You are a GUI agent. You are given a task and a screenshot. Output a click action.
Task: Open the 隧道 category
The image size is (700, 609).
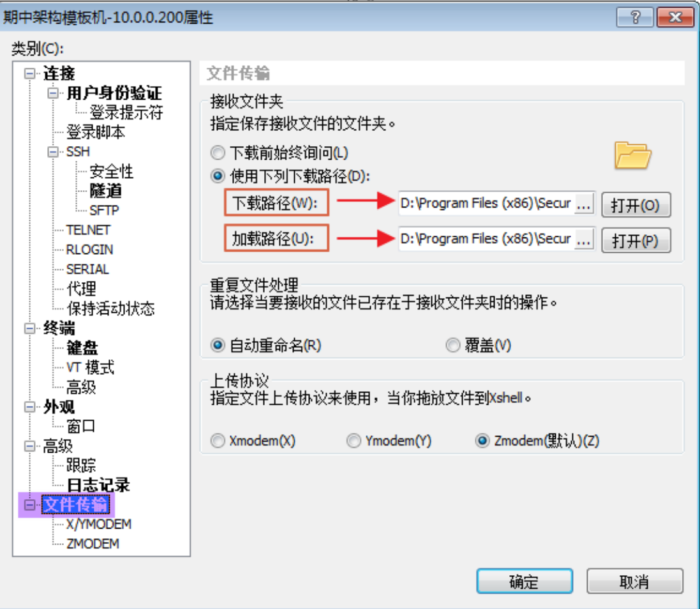[x=105, y=191]
